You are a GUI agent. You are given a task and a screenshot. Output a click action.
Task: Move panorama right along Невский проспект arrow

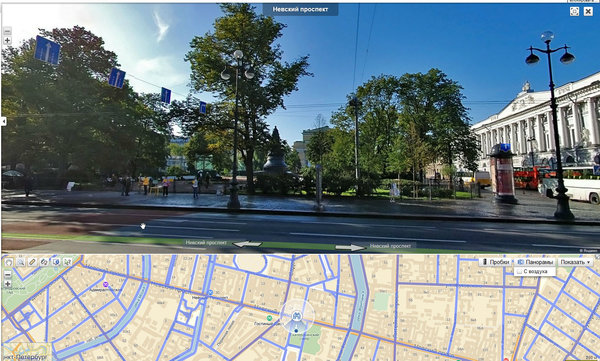click(350, 248)
